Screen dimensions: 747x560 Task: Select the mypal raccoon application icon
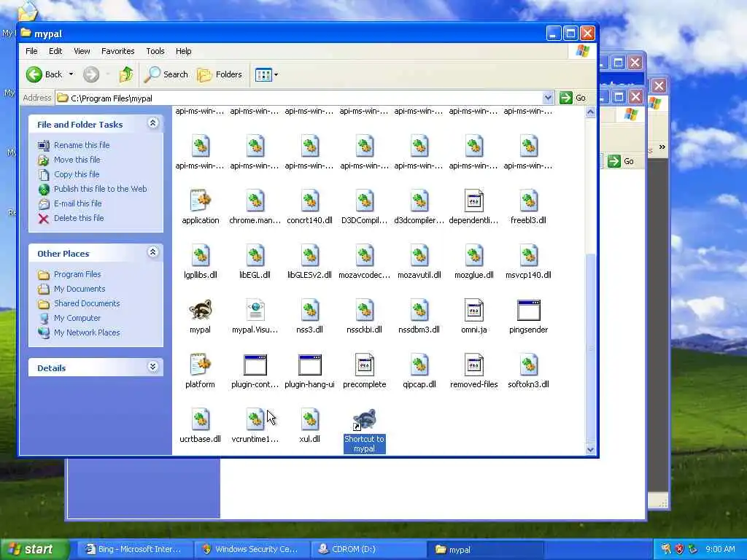click(200, 311)
